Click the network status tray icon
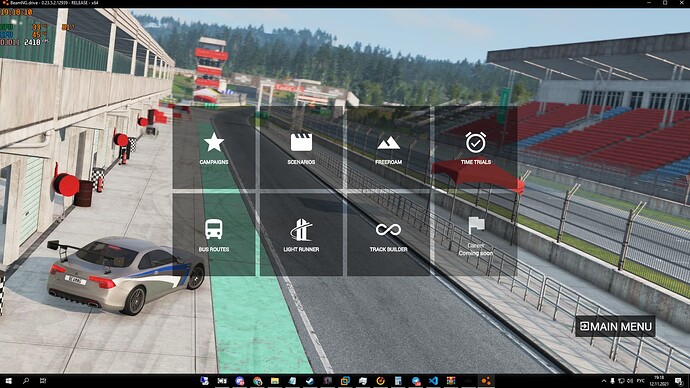This screenshot has width=690, height=388. coord(621,381)
